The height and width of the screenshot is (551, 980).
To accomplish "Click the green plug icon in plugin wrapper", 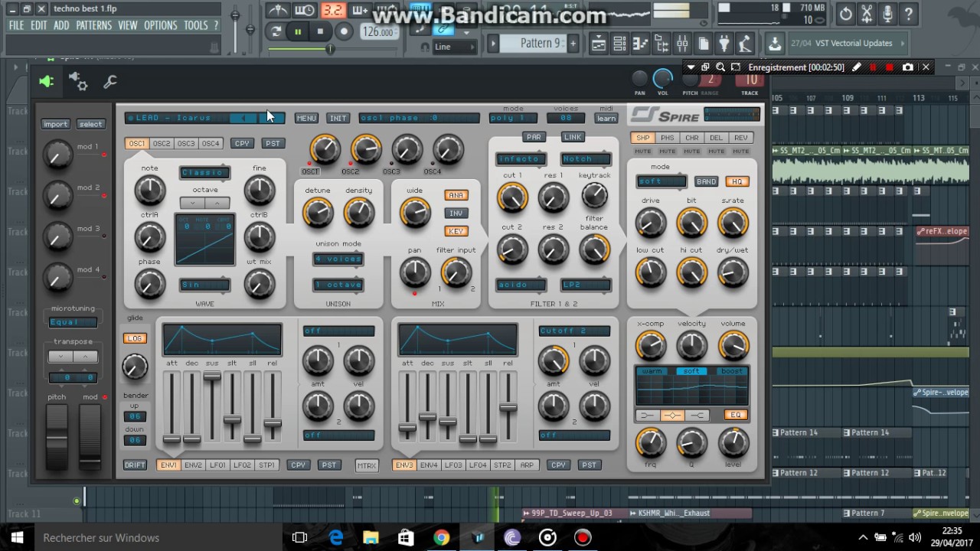I will (47, 81).
